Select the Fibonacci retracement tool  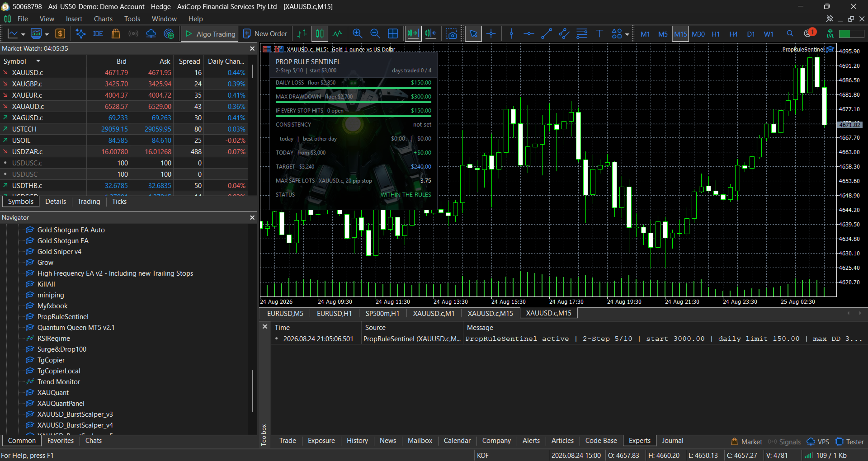[582, 34]
